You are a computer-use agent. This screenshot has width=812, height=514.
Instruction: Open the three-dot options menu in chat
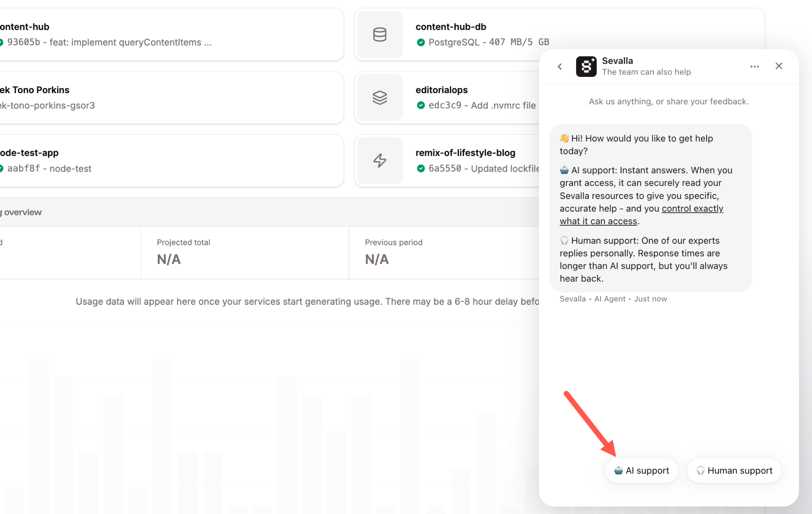755,67
